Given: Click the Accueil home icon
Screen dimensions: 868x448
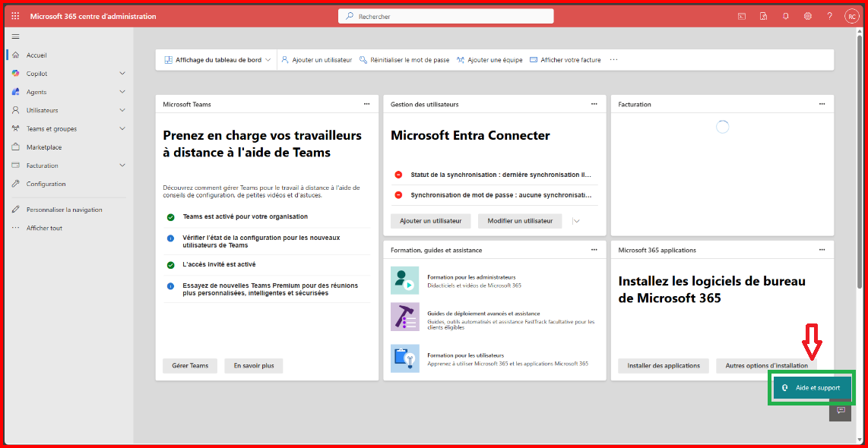Looking at the screenshot, I should click(x=15, y=55).
